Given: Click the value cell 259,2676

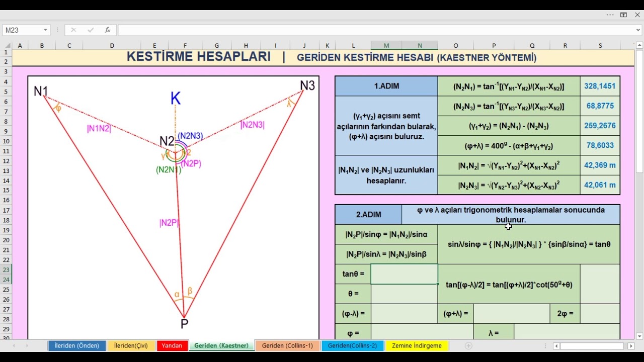Looking at the screenshot, I should click(x=600, y=126).
